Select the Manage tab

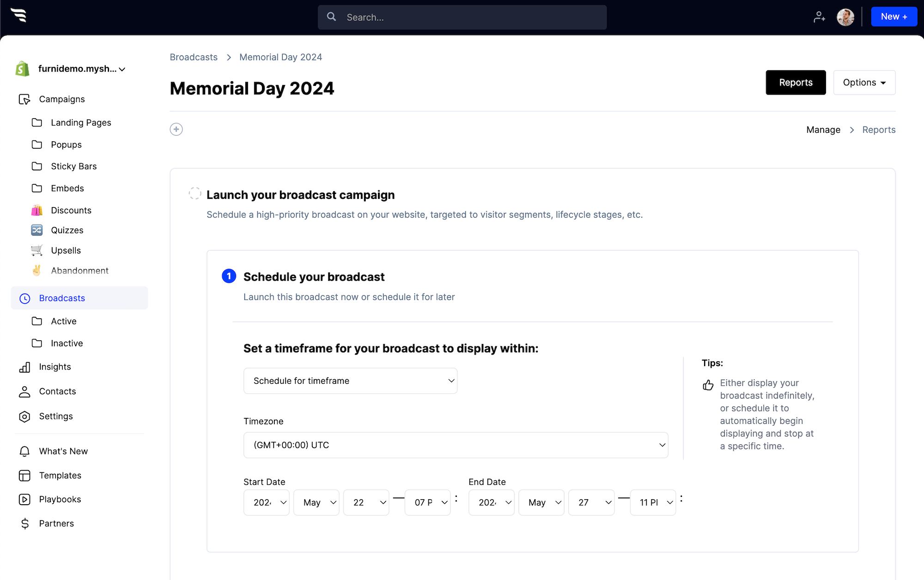coord(823,130)
